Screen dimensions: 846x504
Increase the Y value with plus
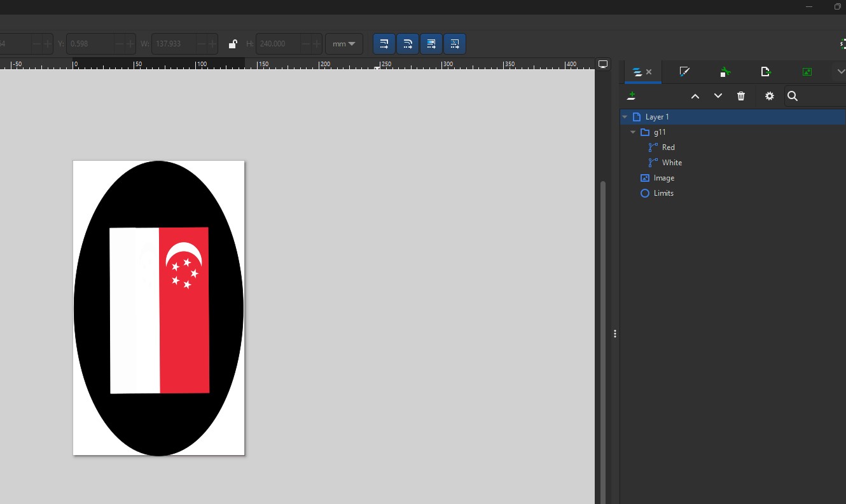click(x=130, y=44)
